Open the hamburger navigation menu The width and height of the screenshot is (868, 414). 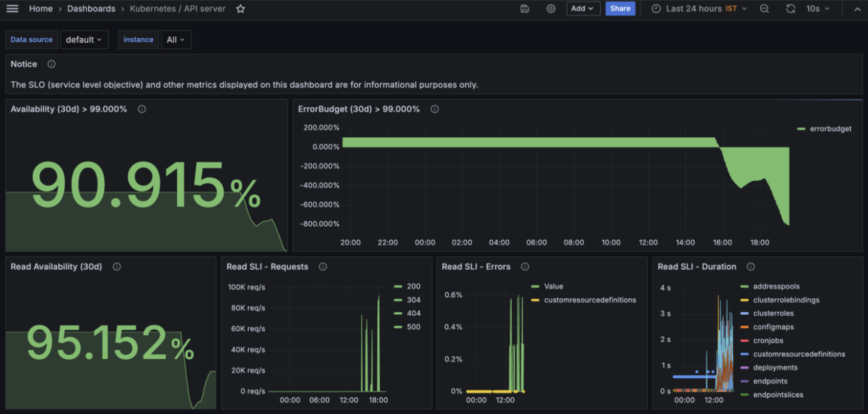tap(12, 9)
